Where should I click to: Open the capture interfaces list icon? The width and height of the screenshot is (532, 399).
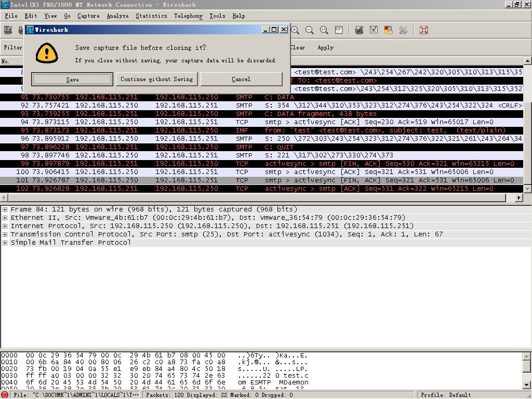click(x=8, y=30)
